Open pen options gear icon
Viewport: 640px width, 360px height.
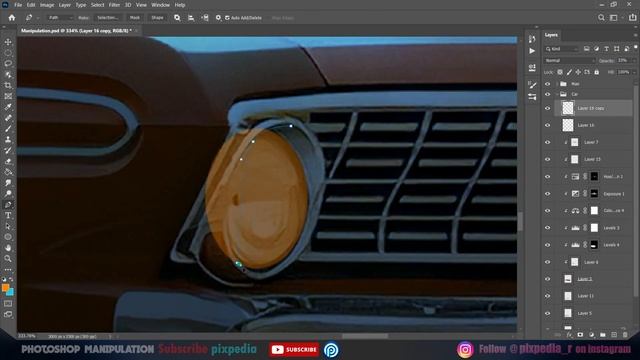(218, 18)
